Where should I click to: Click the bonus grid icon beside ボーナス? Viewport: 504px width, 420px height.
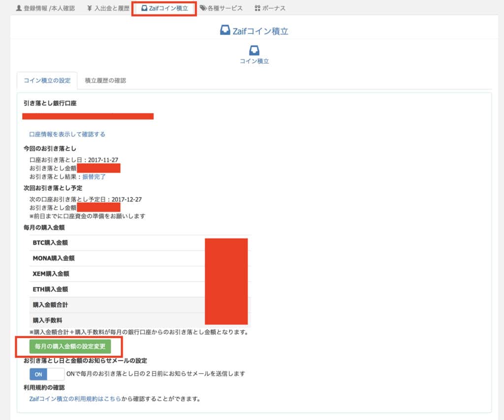click(x=257, y=8)
